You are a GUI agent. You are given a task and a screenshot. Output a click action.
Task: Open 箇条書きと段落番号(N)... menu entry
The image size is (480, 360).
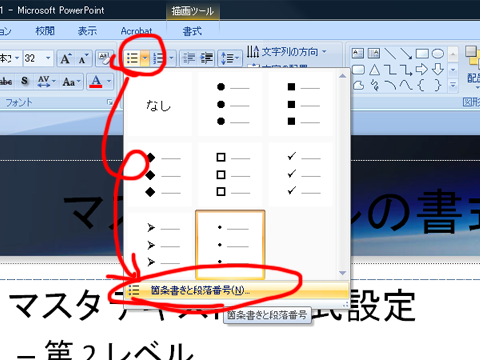[237, 290]
